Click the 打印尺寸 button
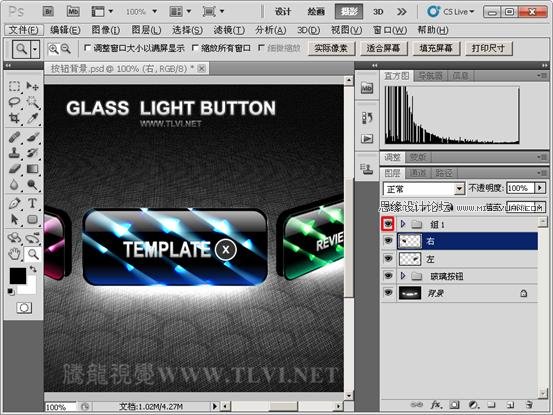Screen dimensions: 553x415 489,48
